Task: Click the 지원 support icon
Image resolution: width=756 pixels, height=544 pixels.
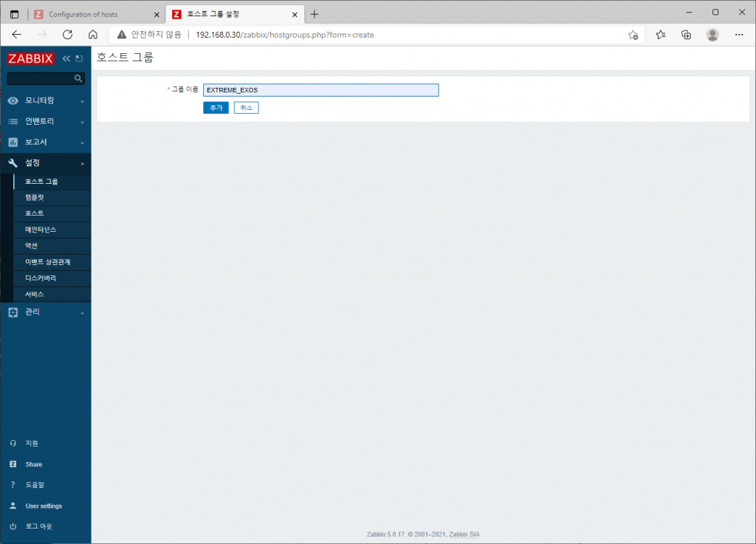Action: [x=14, y=443]
